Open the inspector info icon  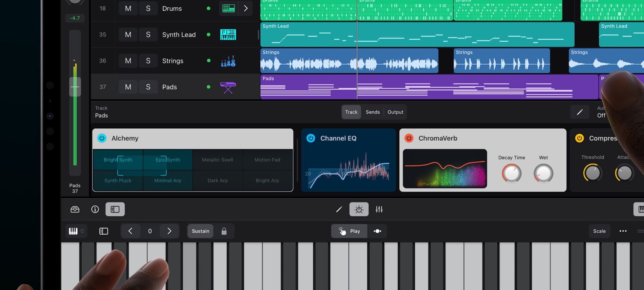point(95,209)
